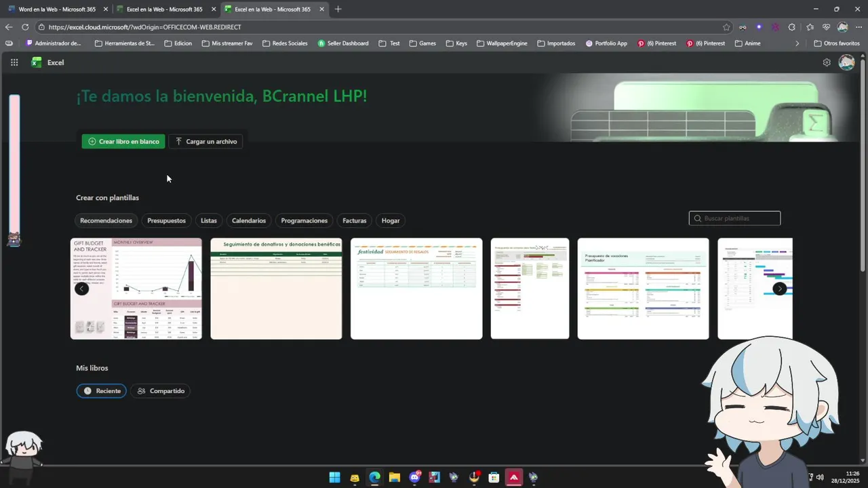Open Excel settings gear icon
This screenshot has height=488, width=868.
827,62
